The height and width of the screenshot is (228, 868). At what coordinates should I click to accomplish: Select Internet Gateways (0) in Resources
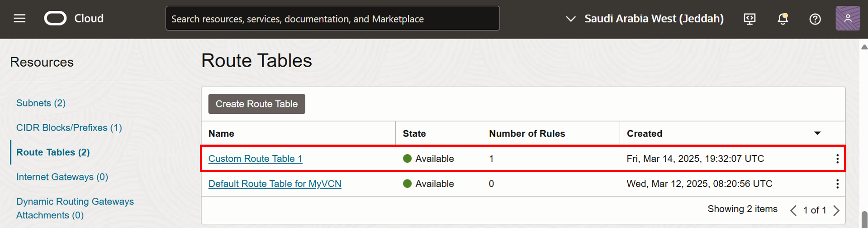[62, 177]
